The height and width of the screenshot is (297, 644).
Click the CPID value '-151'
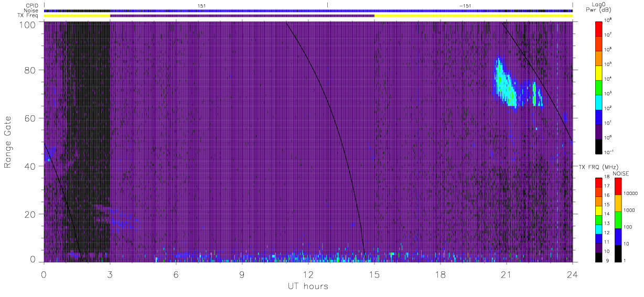pyautogui.click(x=465, y=5)
